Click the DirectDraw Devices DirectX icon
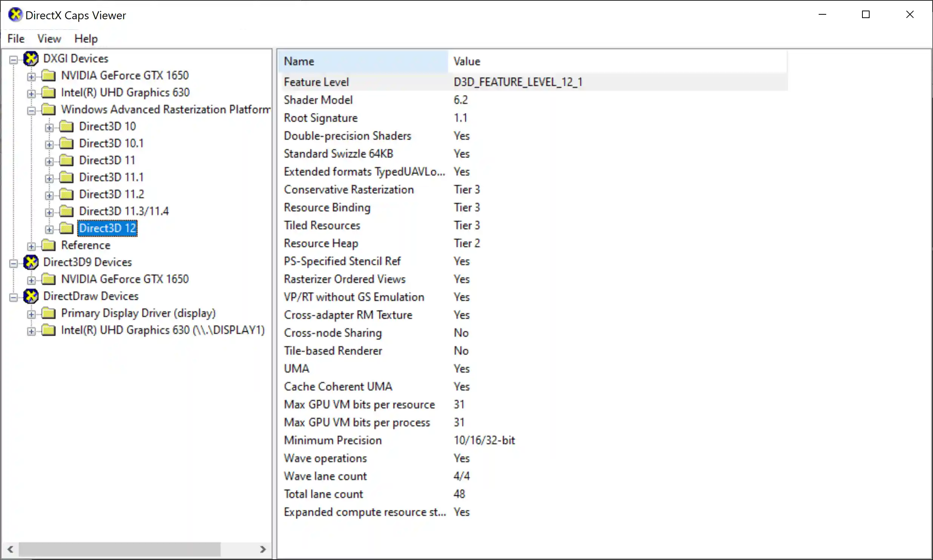This screenshot has width=933, height=560. tap(31, 296)
